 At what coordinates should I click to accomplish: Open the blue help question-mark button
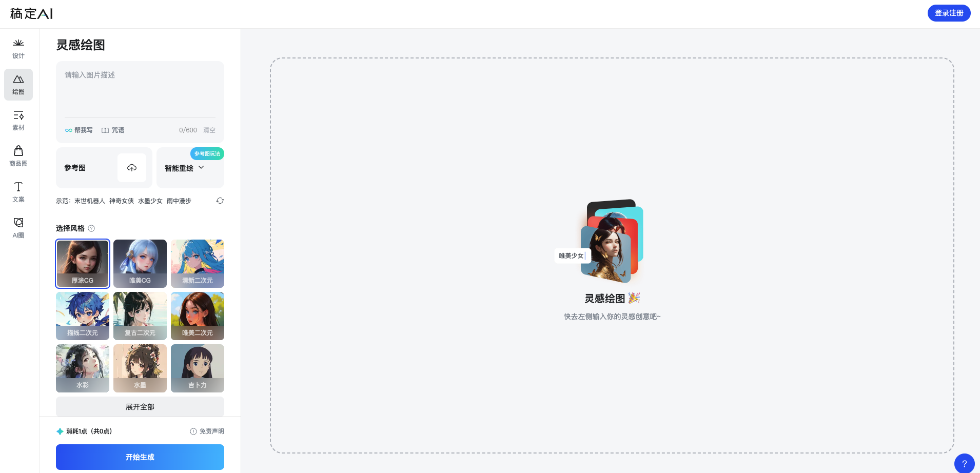click(965, 464)
